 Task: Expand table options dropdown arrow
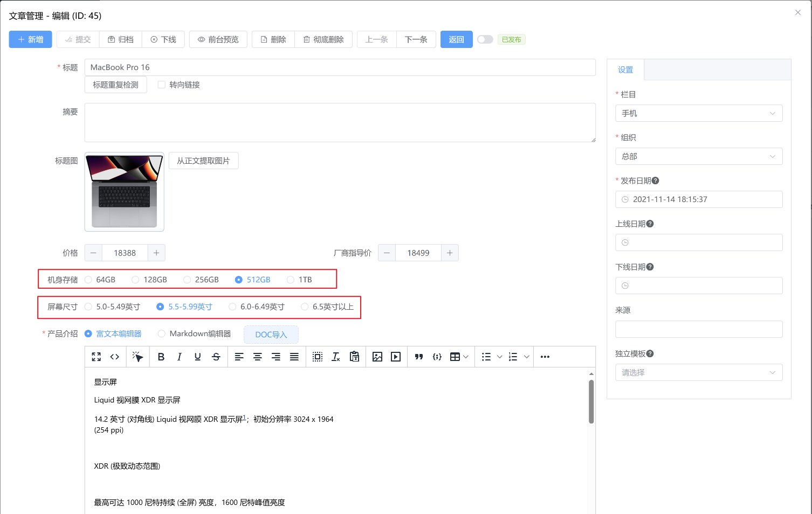[x=466, y=357]
